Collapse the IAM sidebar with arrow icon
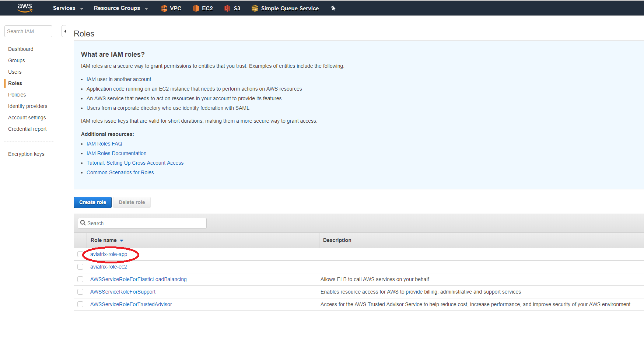644x340 pixels. [65, 31]
